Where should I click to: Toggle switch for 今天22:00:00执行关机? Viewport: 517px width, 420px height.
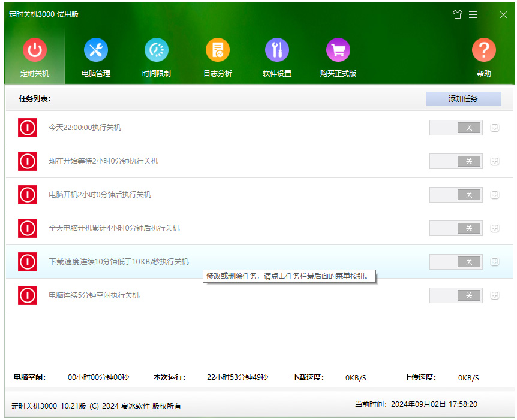tap(456, 128)
